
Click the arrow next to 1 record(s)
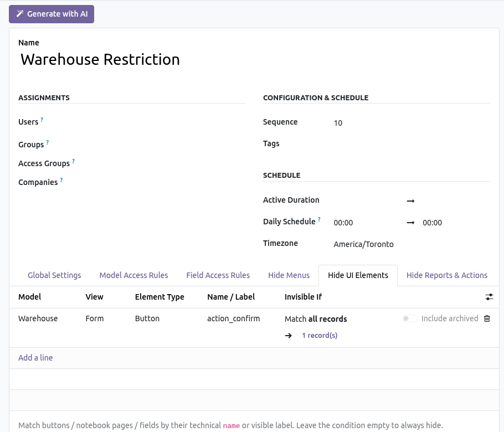pos(289,336)
